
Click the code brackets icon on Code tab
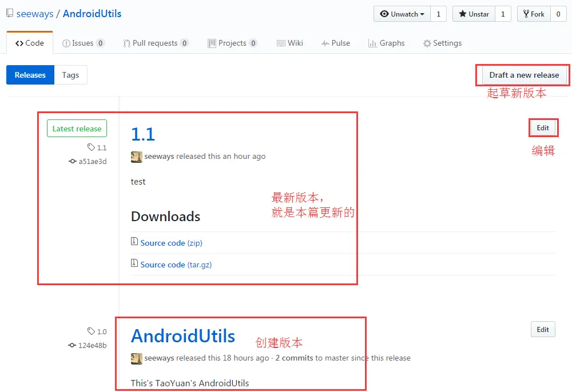point(19,43)
